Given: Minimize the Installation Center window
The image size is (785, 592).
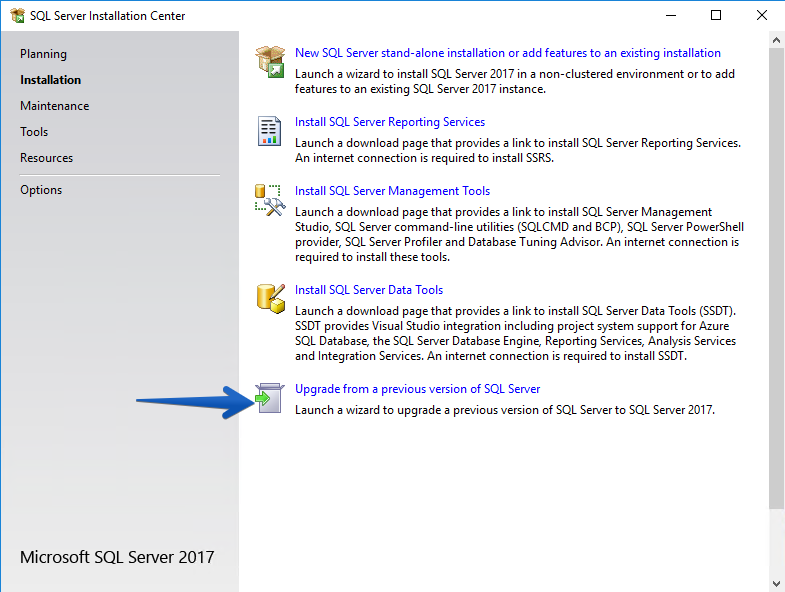Looking at the screenshot, I should click(671, 16).
